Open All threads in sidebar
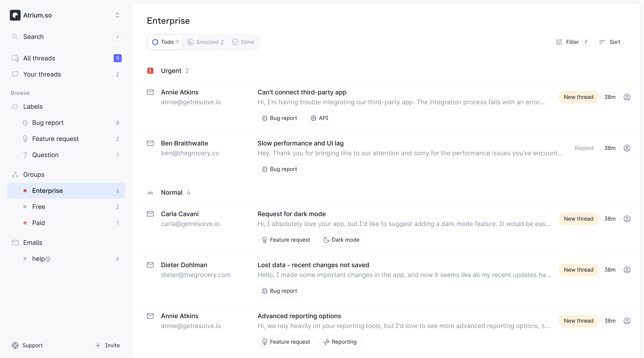The height and width of the screenshot is (358, 644). pos(66,58)
